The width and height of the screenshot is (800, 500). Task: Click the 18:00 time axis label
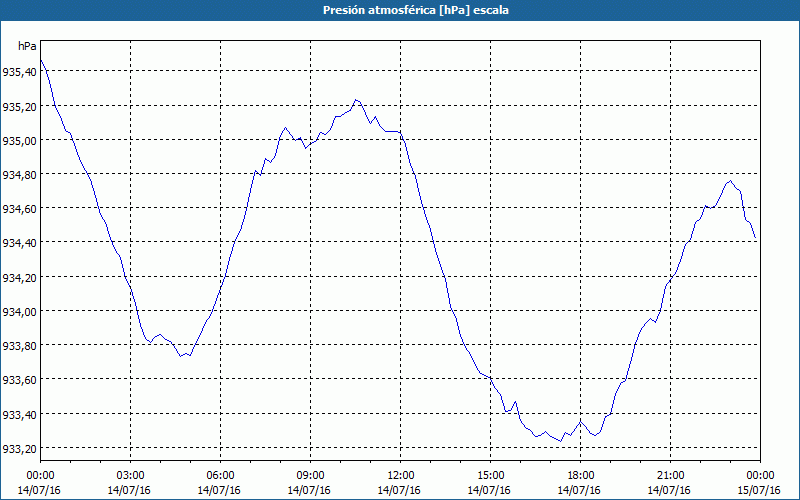(580, 476)
